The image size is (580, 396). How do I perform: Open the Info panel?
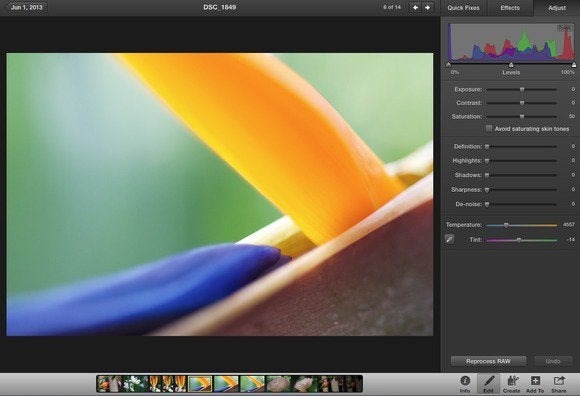(465, 384)
